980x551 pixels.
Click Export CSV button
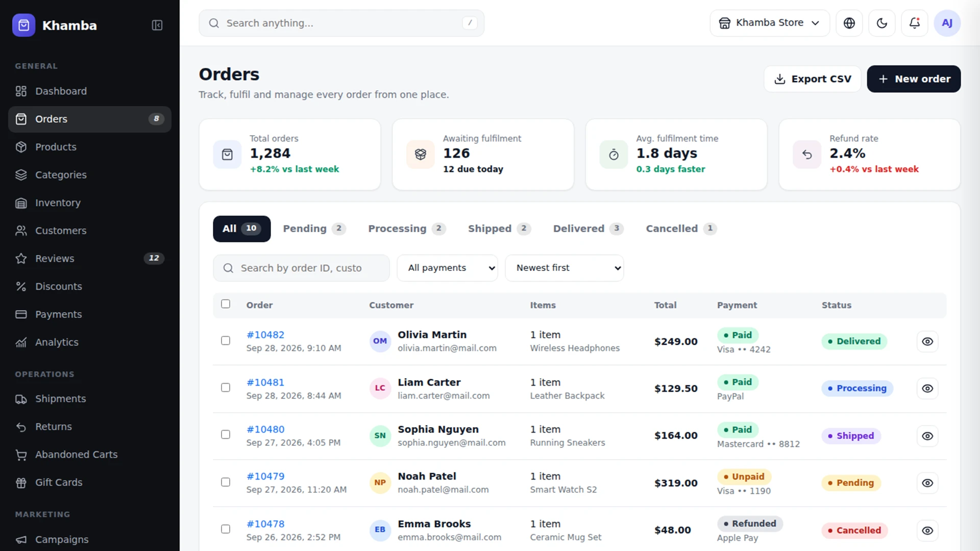coord(813,79)
